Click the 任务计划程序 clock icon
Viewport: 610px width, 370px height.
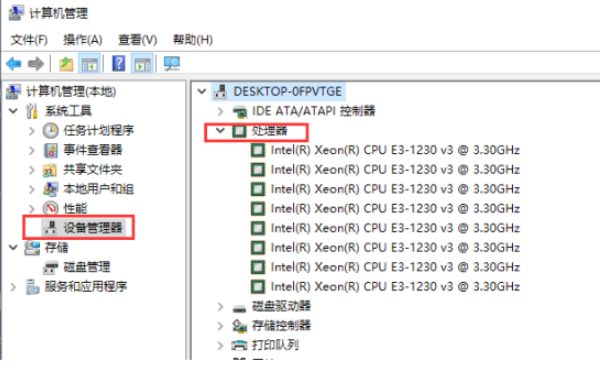51,131
